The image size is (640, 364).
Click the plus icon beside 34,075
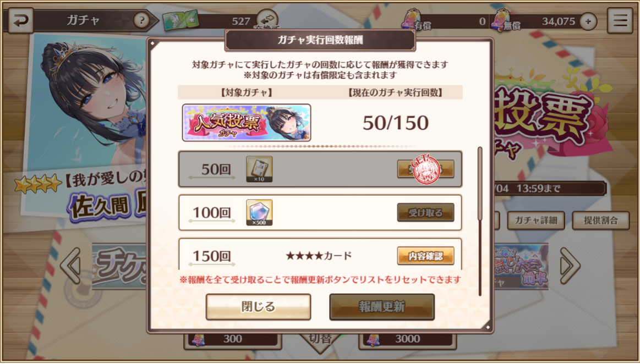point(588,21)
